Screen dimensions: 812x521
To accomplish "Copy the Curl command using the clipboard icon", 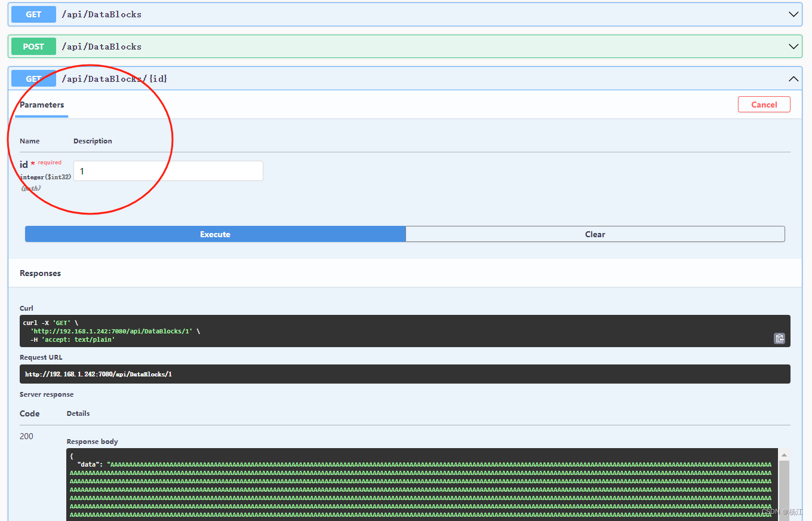I will point(779,338).
